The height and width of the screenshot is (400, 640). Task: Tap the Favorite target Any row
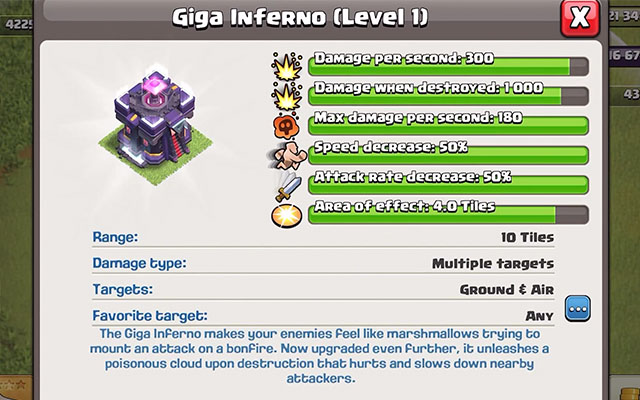323,316
